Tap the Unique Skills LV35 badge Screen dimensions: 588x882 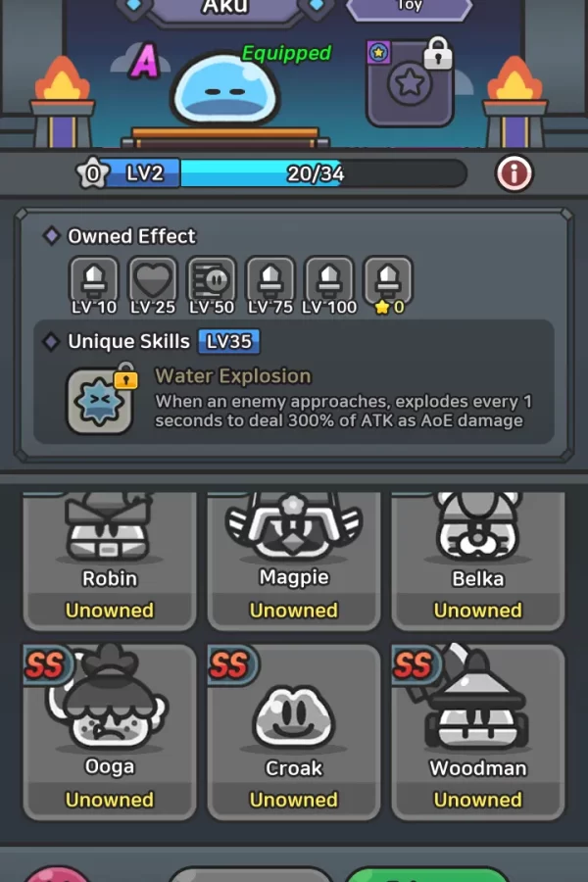229,341
